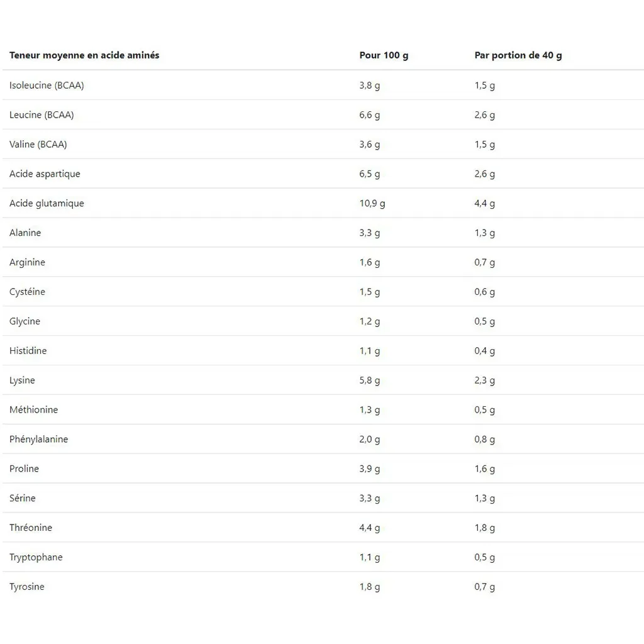
Task: Select the Acide glutamique row label
Action: tap(47, 204)
